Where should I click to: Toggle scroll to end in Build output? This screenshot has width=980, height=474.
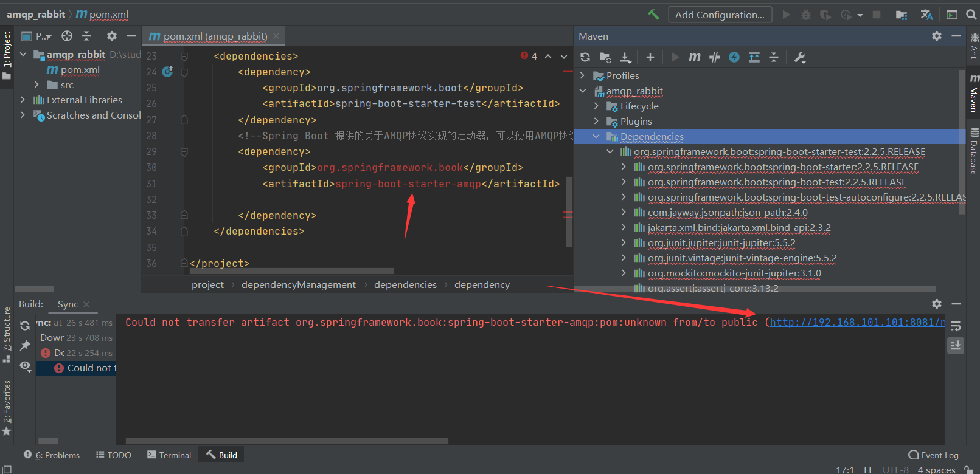pos(956,346)
